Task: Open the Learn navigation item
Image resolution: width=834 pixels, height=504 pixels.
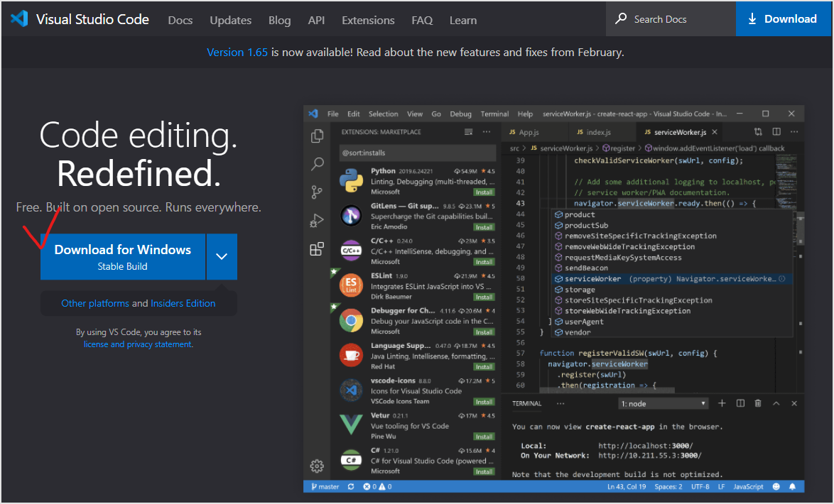Action: click(462, 20)
